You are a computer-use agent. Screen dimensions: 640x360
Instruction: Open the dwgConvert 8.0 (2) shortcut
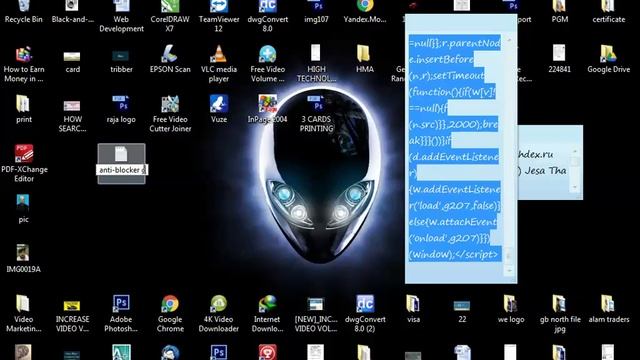[365, 314]
